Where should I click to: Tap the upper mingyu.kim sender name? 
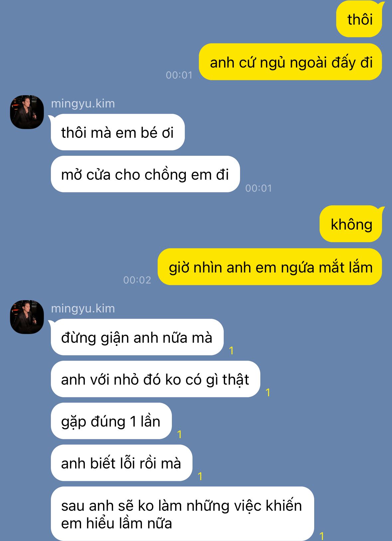coord(83,103)
